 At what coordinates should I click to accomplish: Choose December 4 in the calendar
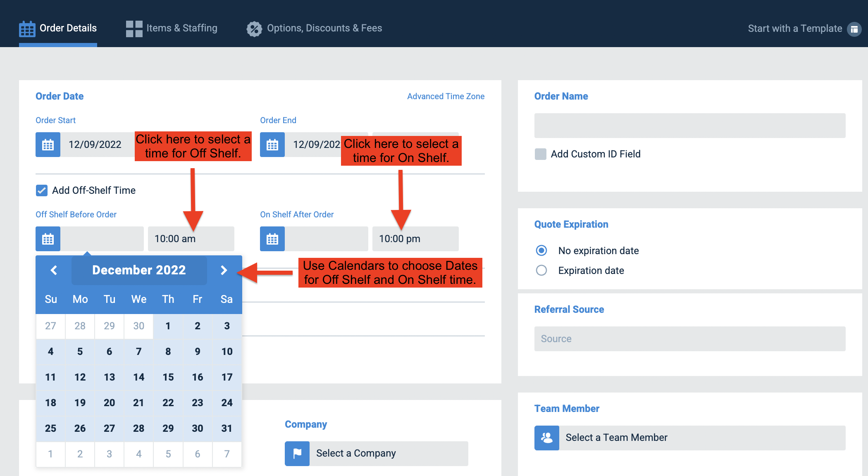click(50, 352)
